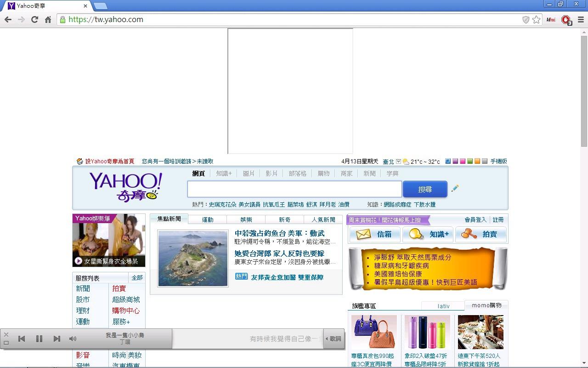Skip to previous track in music player
588x368 pixels.
point(22,339)
